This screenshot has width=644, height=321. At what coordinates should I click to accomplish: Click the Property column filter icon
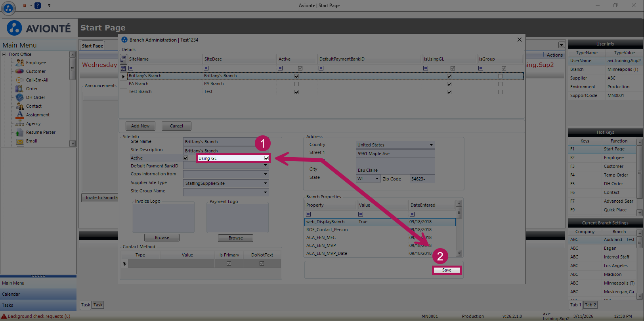(x=308, y=214)
